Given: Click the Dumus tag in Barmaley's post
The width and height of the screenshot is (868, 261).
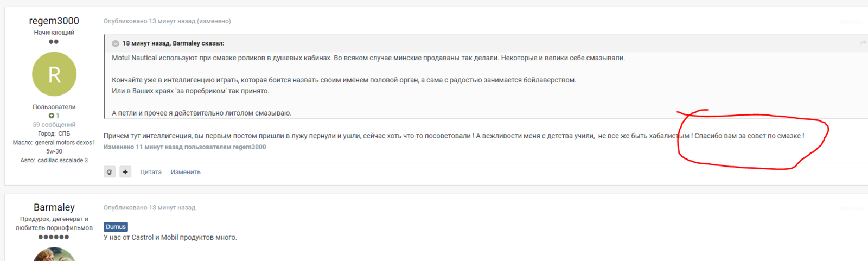Looking at the screenshot, I should [116, 227].
